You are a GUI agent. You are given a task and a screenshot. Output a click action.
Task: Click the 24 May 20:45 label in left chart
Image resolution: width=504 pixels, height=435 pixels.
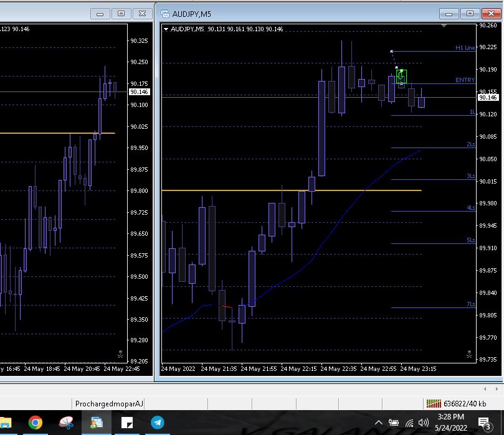point(82,369)
